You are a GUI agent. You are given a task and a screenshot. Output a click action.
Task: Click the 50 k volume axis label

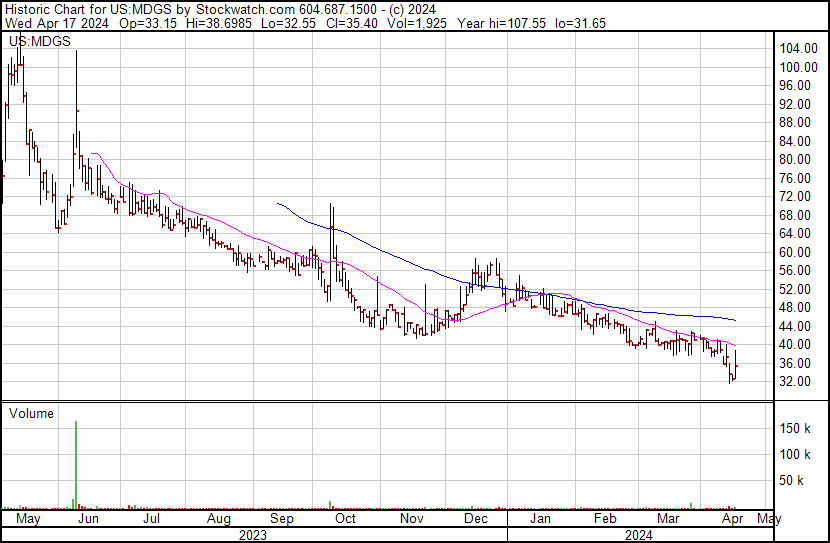[797, 481]
